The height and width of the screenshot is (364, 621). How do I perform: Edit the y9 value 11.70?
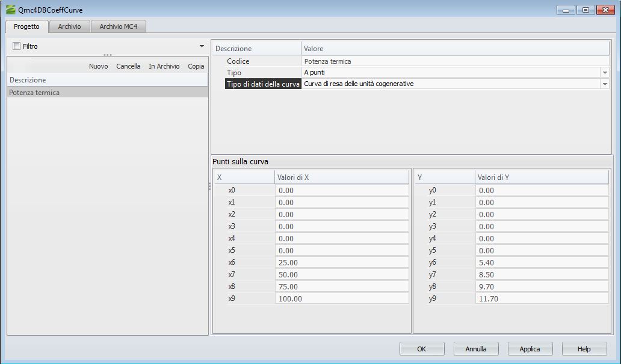(x=542, y=298)
